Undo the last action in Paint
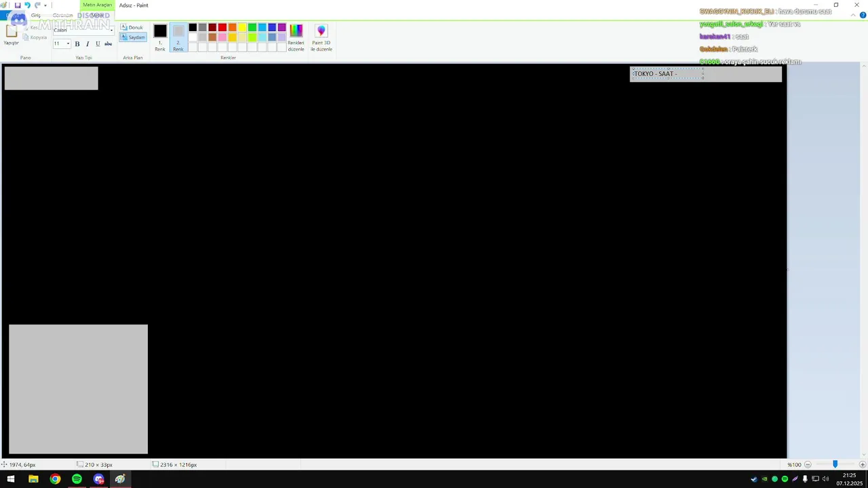This screenshot has height=488, width=868. [x=27, y=5]
